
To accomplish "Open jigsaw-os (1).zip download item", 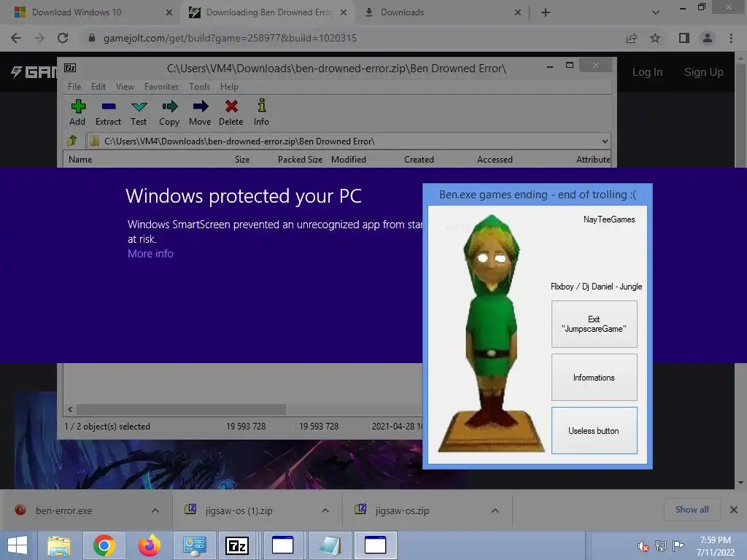I will (239, 510).
